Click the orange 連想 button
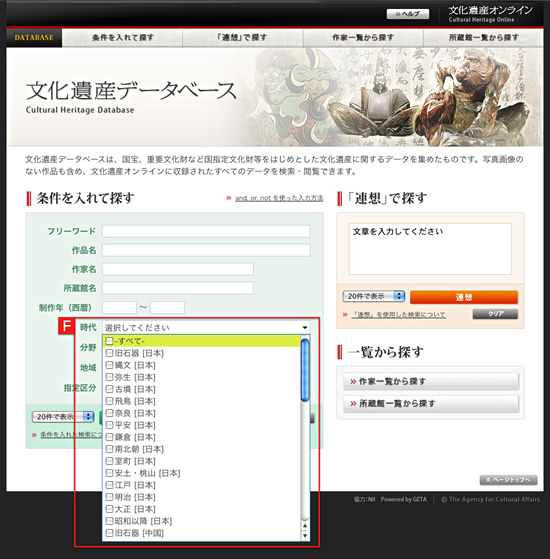This screenshot has width=550, height=559. 464,297
